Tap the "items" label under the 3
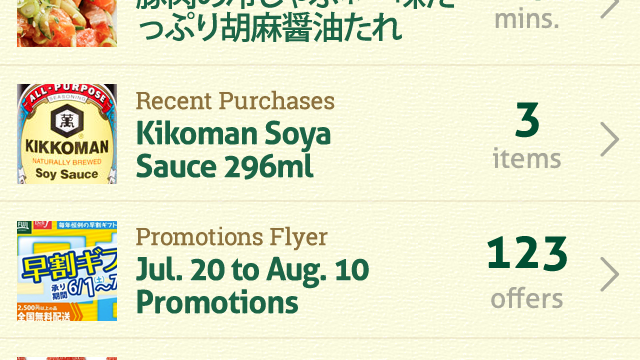The height and width of the screenshot is (360, 640). click(527, 158)
